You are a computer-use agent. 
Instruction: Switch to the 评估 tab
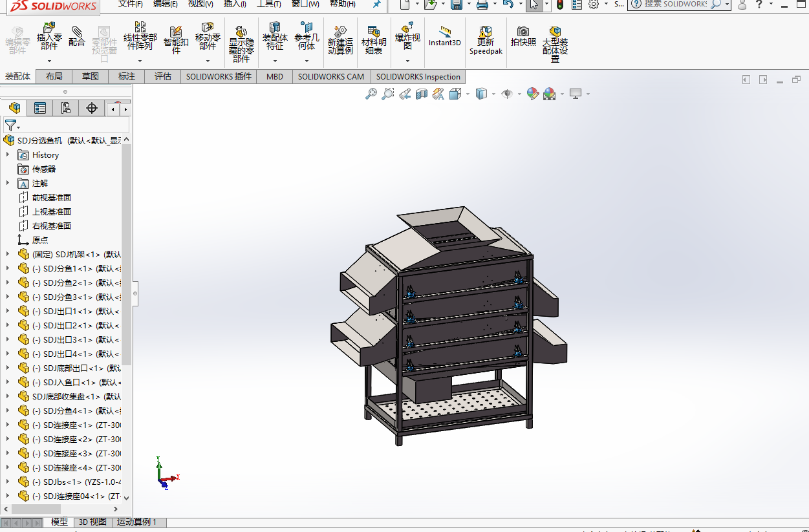click(163, 76)
